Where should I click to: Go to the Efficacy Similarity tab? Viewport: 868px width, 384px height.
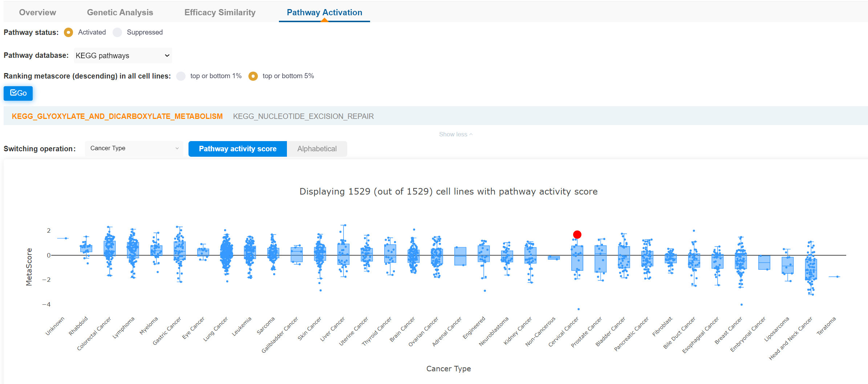click(220, 12)
